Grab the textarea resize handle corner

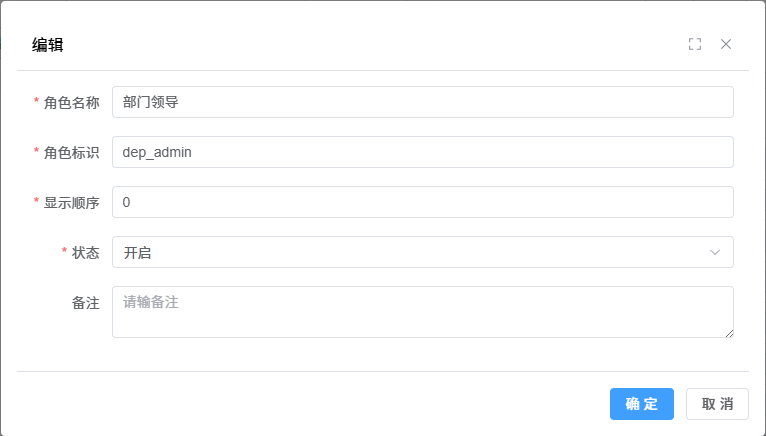(729, 333)
